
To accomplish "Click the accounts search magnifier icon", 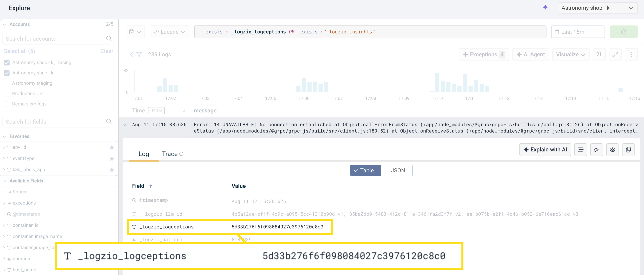I will point(109,39).
